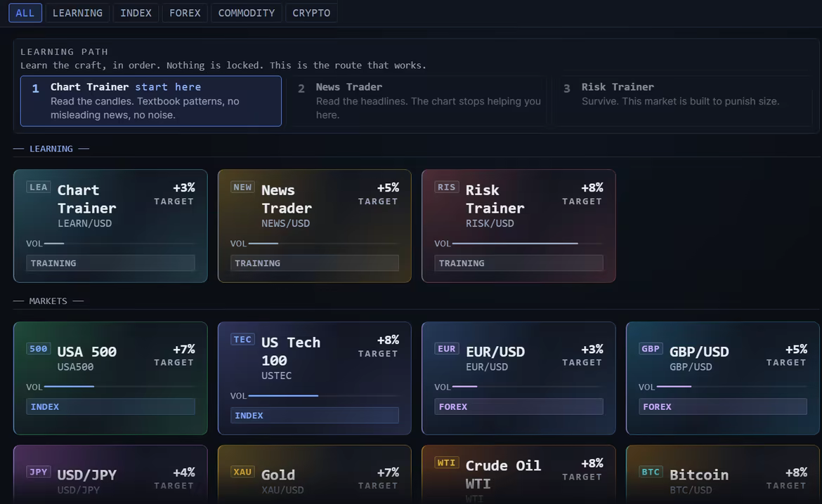Screen dimensions: 822x504
Task: Click the VOL bar on Risk Trainer card
Action: tap(528, 244)
